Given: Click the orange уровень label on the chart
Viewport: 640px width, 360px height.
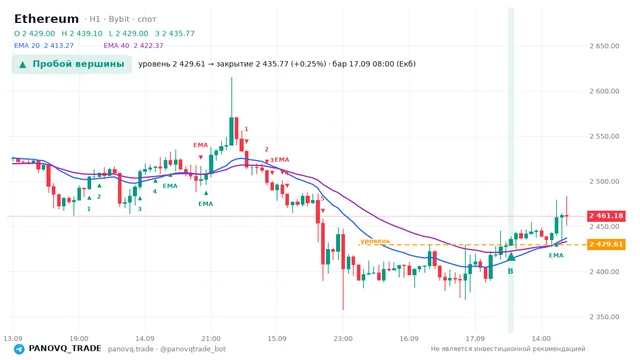Looking at the screenshot, I should (375, 241).
